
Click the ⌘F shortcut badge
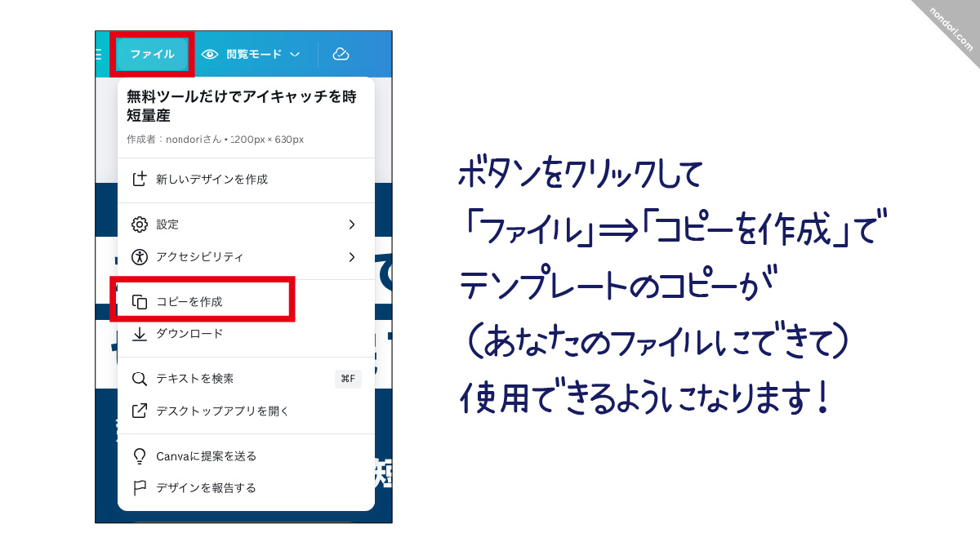(x=348, y=379)
